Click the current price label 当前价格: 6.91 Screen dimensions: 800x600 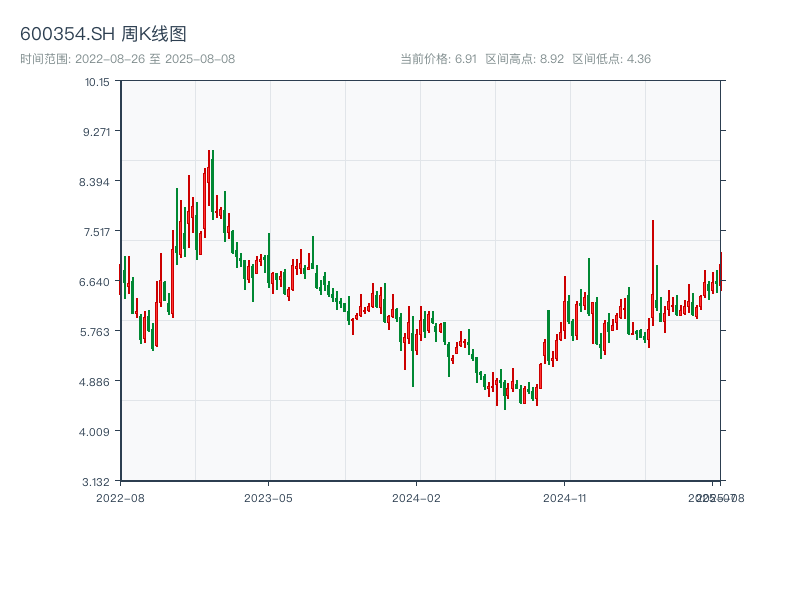click(438, 59)
